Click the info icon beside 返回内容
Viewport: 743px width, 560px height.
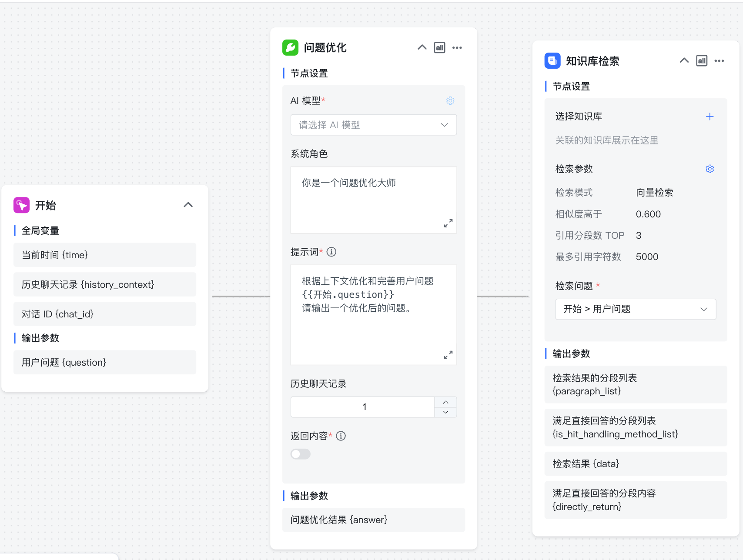point(341,436)
